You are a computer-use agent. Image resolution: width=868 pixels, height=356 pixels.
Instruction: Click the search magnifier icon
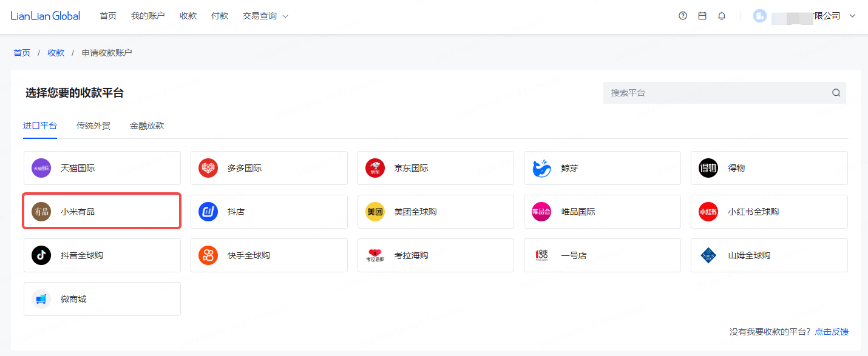pos(836,93)
